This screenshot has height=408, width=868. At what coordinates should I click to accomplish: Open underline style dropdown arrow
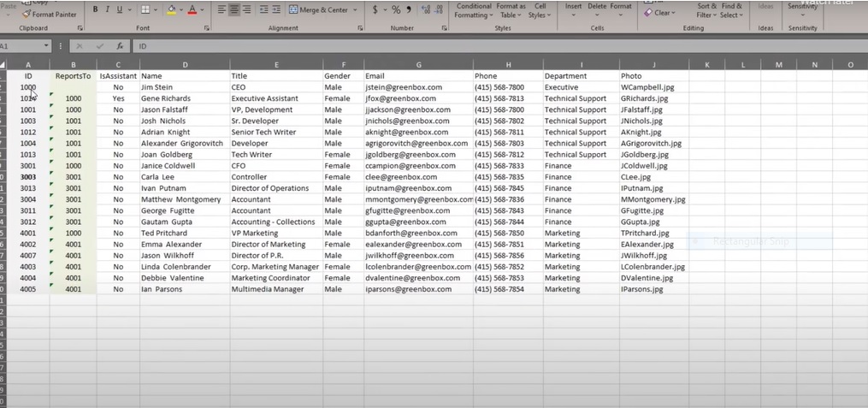tap(129, 9)
